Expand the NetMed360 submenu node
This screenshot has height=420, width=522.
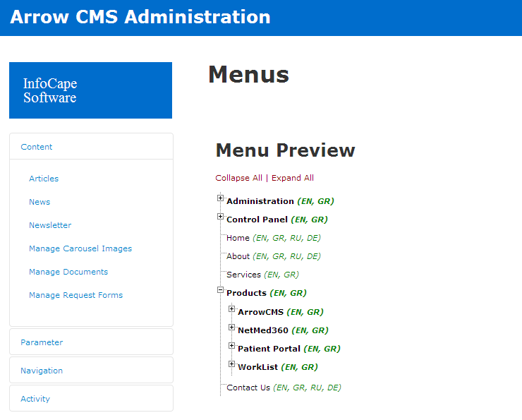(231, 327)
